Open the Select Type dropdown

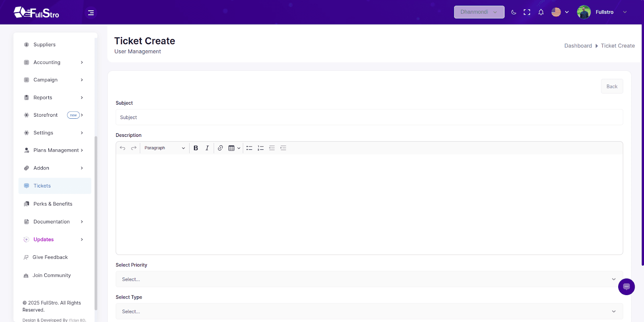(369, 311)
